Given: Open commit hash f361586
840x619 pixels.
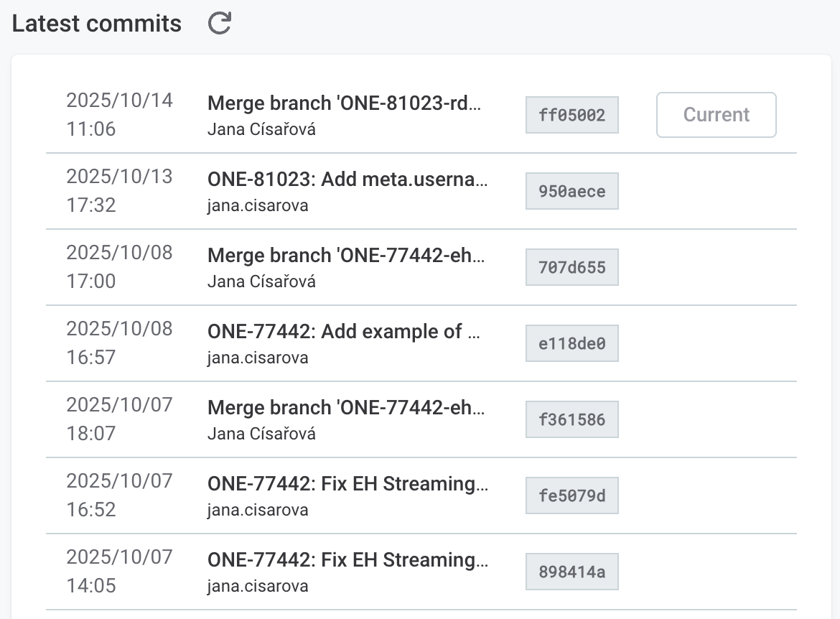Looking at the screenshot, I should (571, 419).
